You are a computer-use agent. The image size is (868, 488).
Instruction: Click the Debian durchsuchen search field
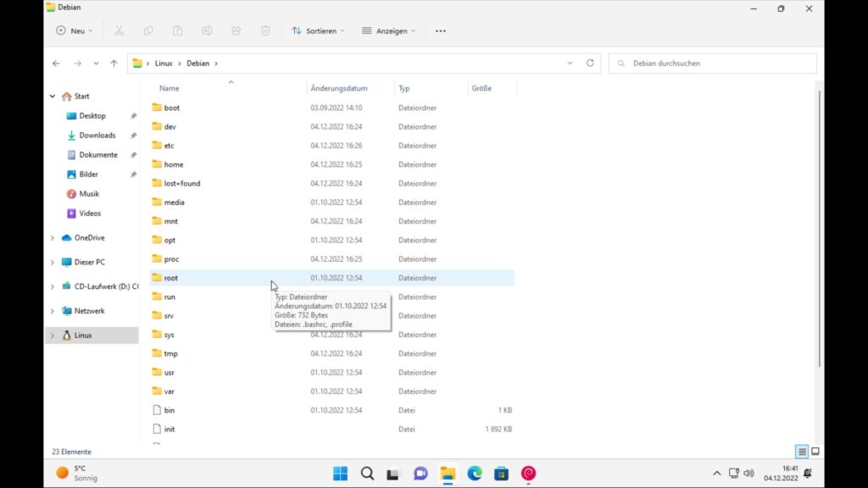tap(712, 63)
